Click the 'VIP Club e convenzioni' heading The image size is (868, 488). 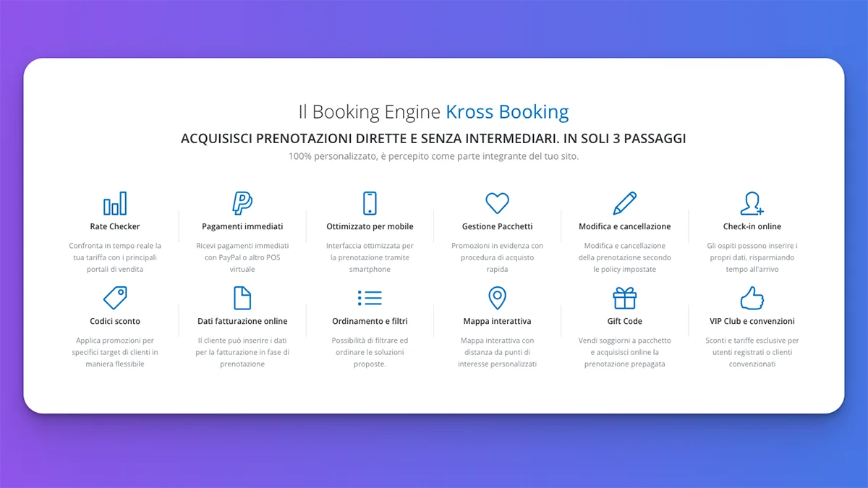752,321
